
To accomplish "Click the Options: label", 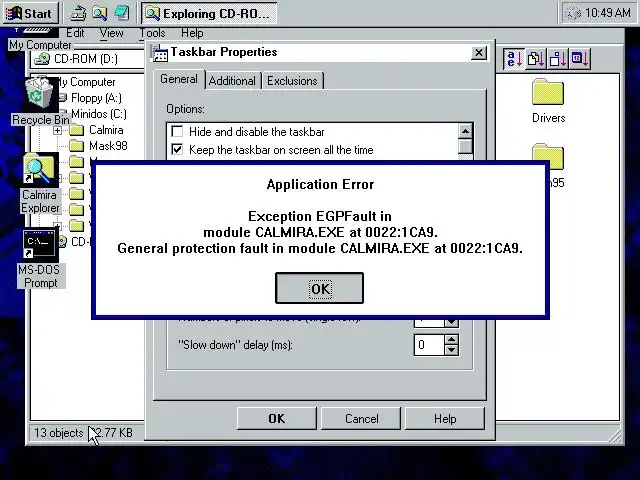I will click(185, 109).
